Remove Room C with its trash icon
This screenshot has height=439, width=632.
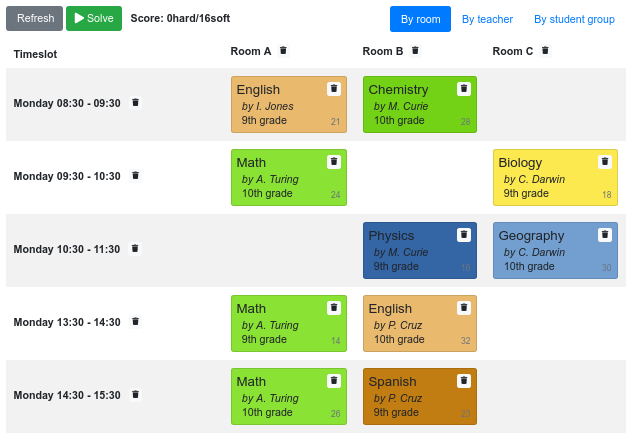coord(546,51)
